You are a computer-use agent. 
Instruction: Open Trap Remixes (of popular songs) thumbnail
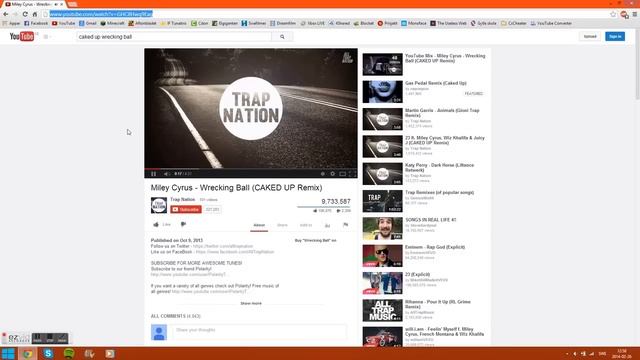[x=382, y=201]
